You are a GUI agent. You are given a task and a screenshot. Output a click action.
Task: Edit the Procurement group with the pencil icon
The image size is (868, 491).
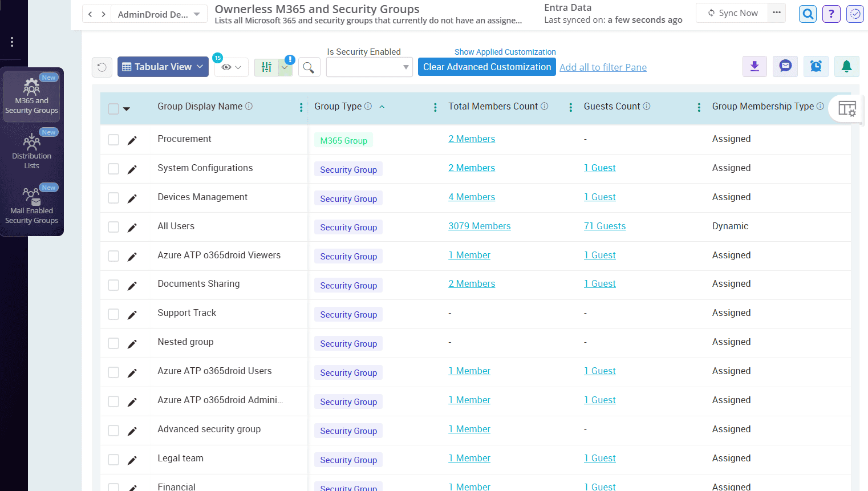pos(132,139)
